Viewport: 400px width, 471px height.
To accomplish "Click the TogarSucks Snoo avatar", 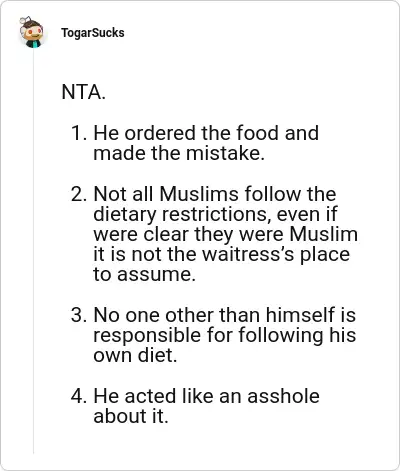I will [32, 32].
